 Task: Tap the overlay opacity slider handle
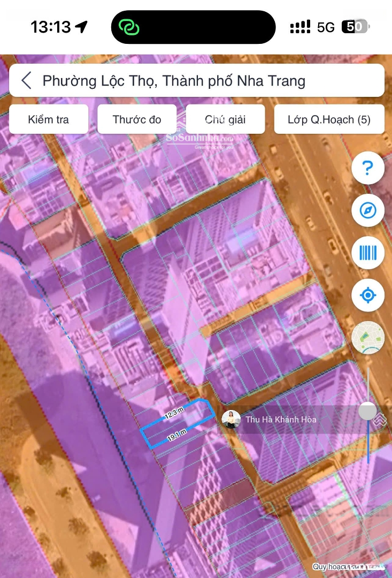[367, 411]
